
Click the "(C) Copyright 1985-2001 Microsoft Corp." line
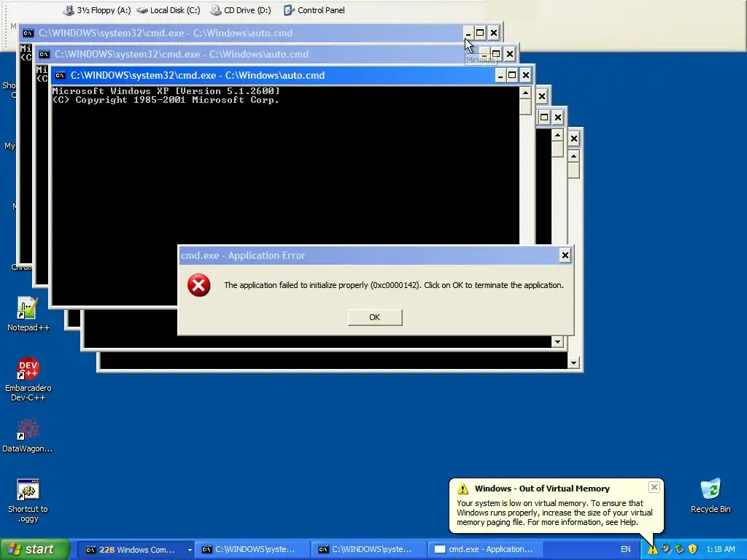(166, 100)
